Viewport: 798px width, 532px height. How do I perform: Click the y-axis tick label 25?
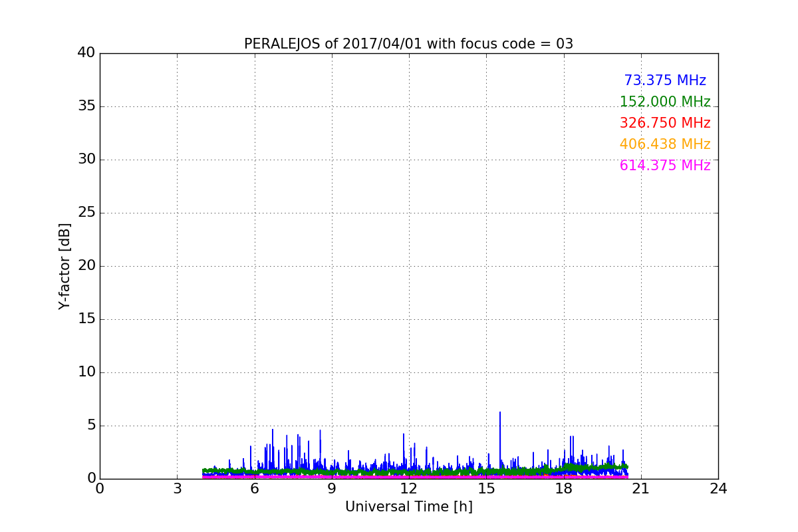click(86, 213)
